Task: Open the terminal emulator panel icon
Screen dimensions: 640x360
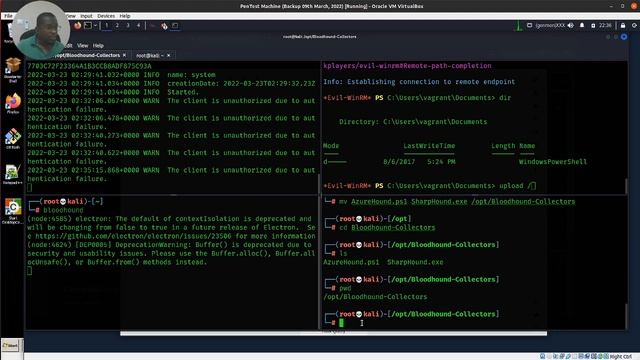Action: (x=88, y=25)
